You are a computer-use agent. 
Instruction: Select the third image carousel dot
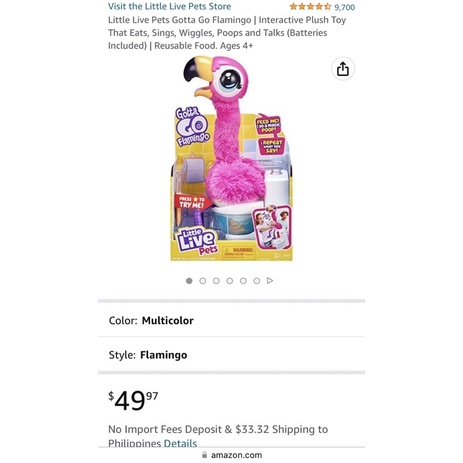click(x=216, y=281)
